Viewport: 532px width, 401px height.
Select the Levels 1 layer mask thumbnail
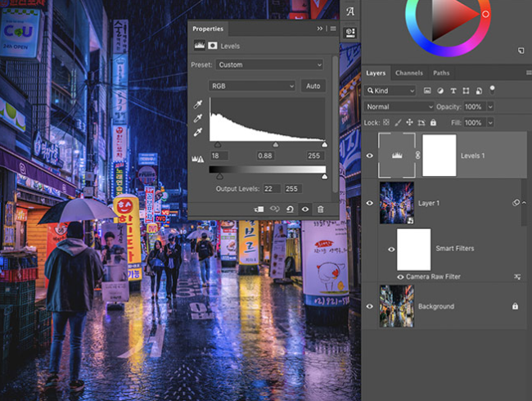(439, 155)
